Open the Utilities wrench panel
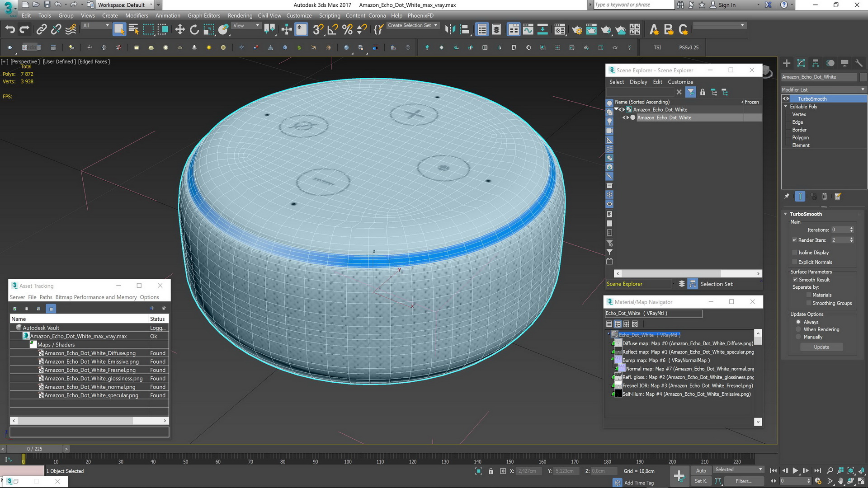Viewport: 868px width, 488px height. [x=859, y=63]
